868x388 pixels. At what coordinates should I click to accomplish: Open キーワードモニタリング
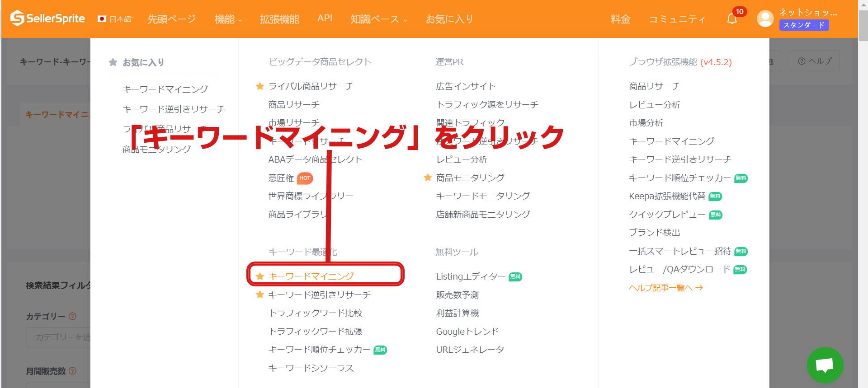[x=483, y=196]
